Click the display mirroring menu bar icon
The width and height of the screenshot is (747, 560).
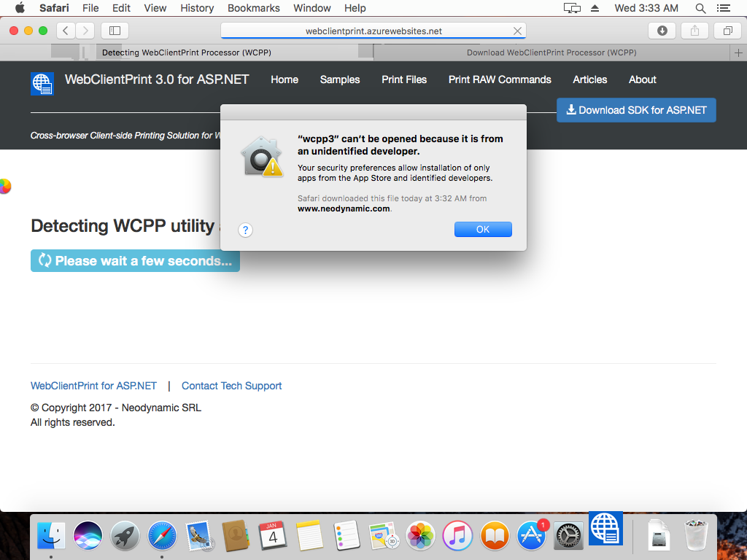572,8
